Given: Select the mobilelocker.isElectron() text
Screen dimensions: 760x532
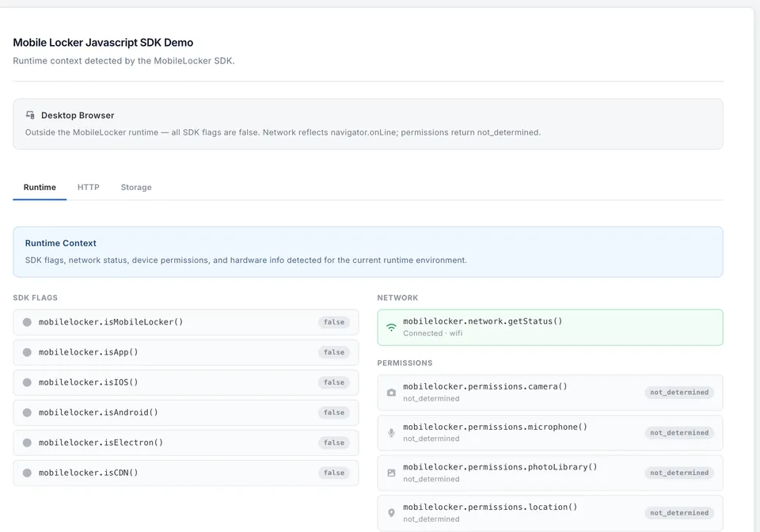Looking at the screenshot, I should click(x=101, y=443).
